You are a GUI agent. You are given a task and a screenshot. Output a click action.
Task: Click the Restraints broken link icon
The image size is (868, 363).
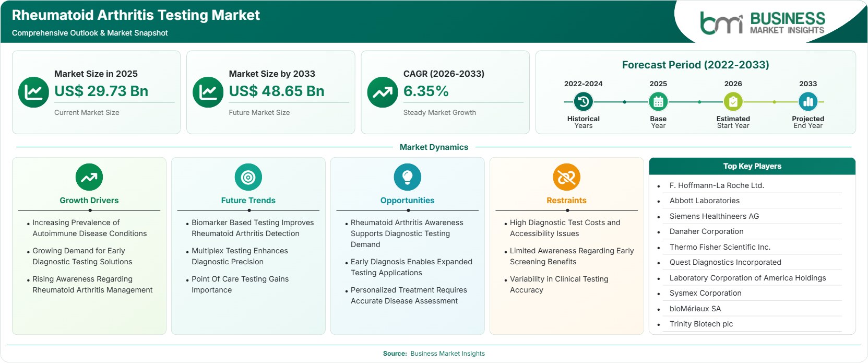(x=567, y=177)
